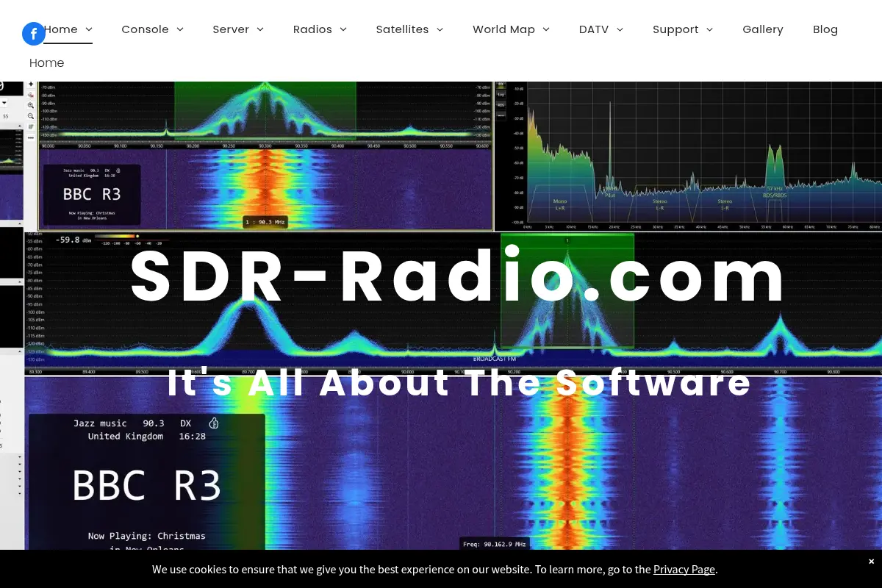
Task: Expand the Home dropdown chevron
Action: click(89, 29)
